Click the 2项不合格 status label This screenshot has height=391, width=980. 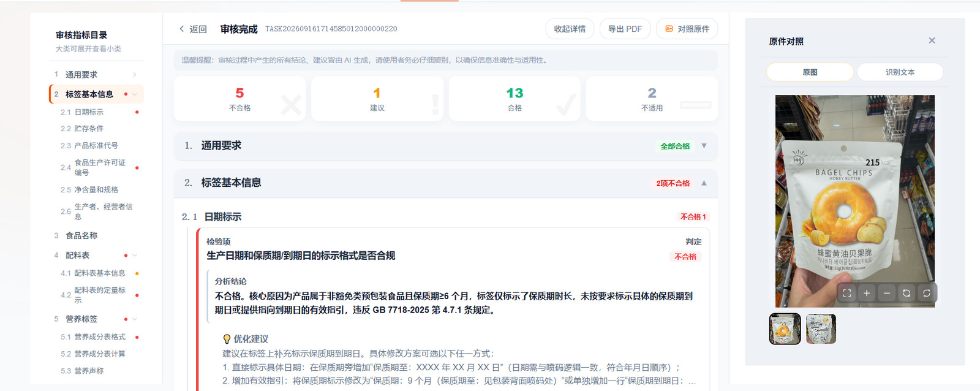coord(673,183)
